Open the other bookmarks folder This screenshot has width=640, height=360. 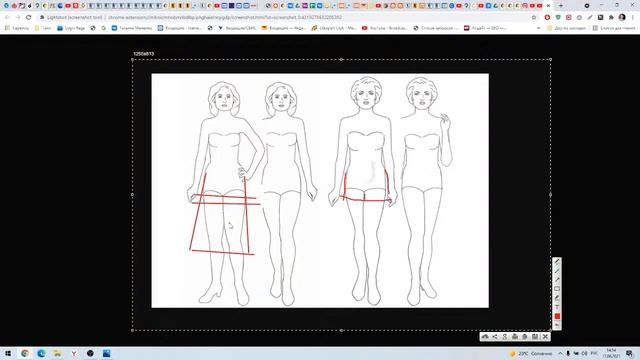(x=566, y=28)
